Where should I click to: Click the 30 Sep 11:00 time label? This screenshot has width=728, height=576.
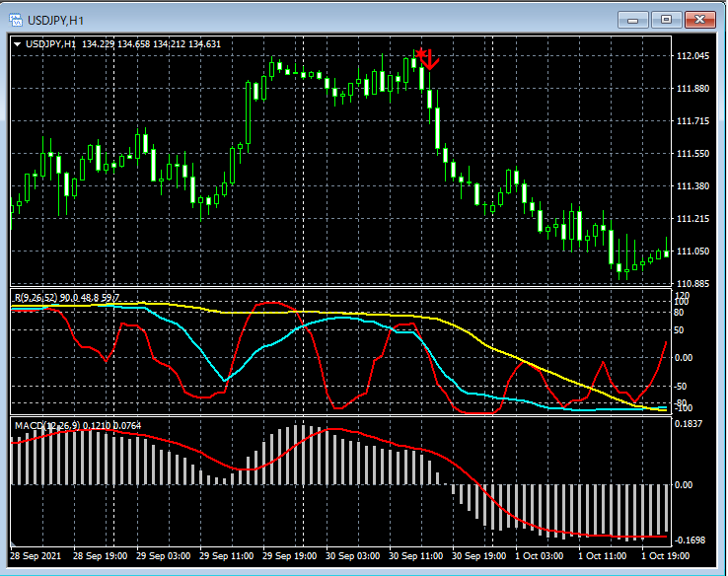click(x=416, y=556)
